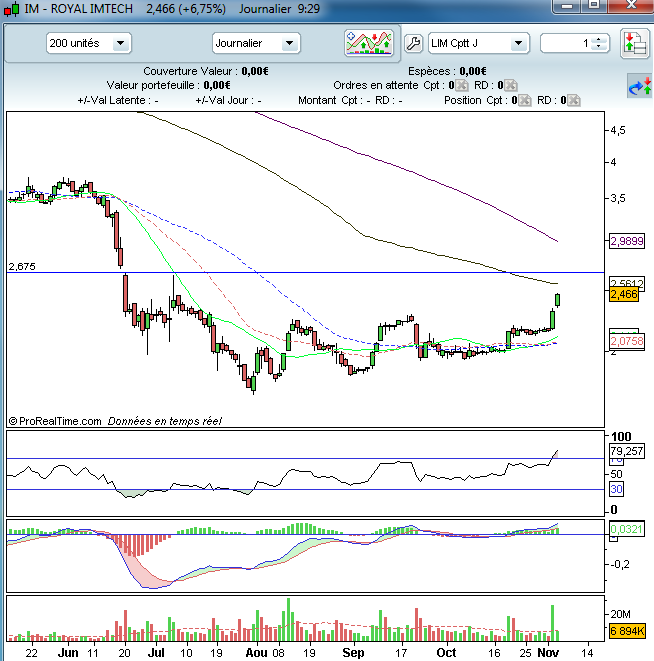
Task: Close position icon next to Position RD
Action: (573, 100)
